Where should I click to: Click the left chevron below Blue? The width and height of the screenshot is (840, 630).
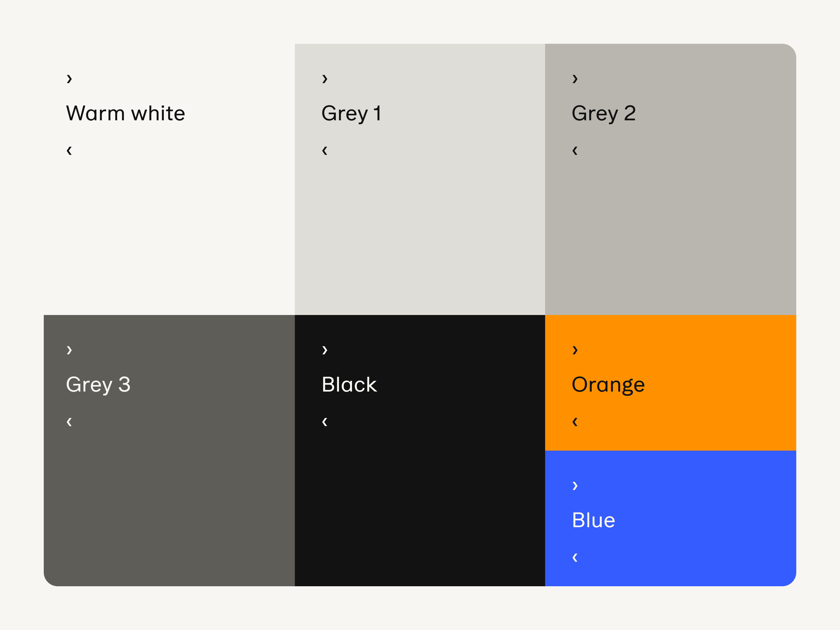[x=575, y=557]
